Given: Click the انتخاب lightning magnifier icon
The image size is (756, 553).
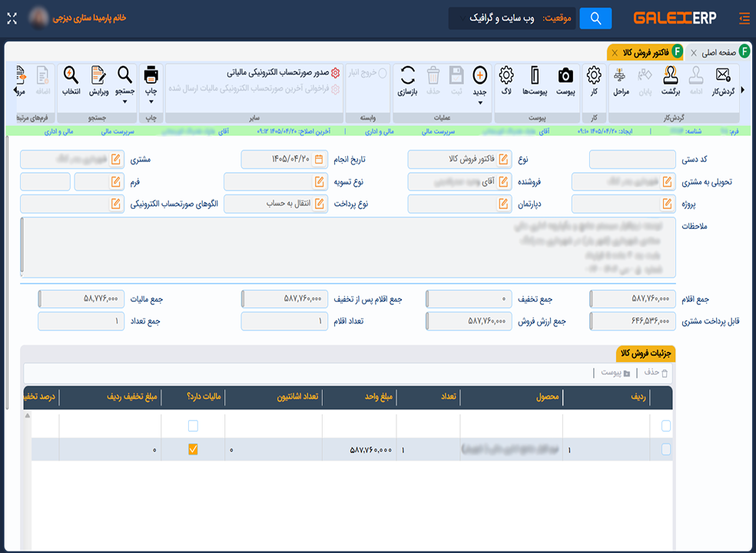Looking at the screenshot, I should coord(71,75).
